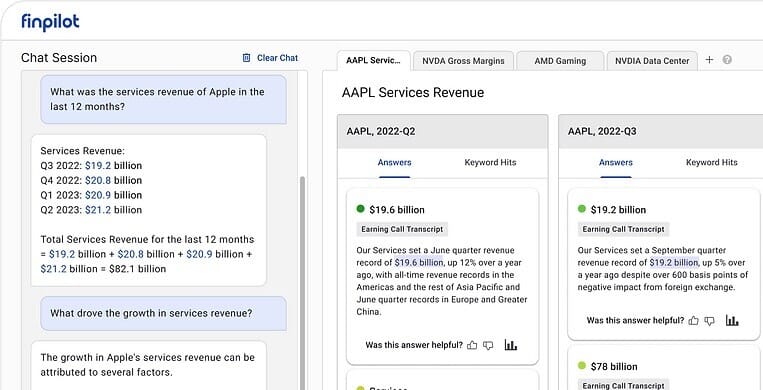Click the chat session vertical scrollbar
Viewport: 763px width, 390px height.
pos(302,282)
